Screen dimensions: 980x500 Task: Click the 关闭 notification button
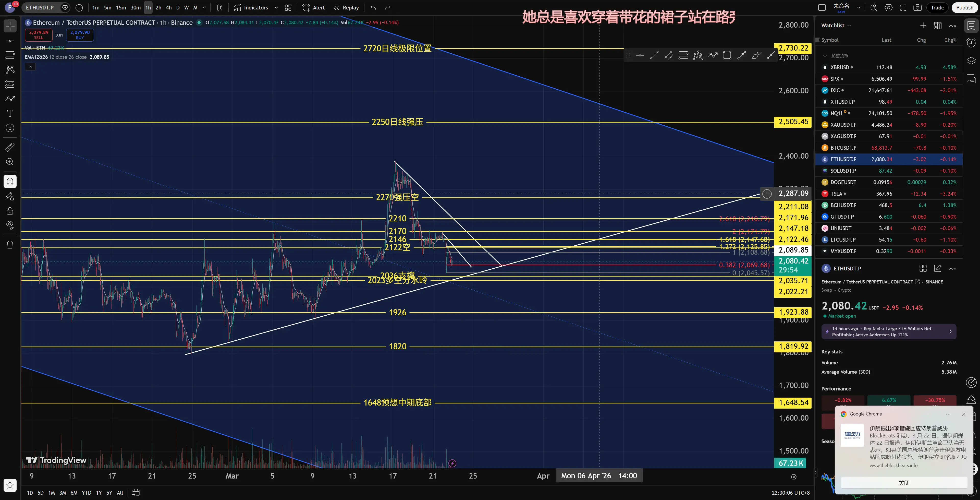[903, 483]
